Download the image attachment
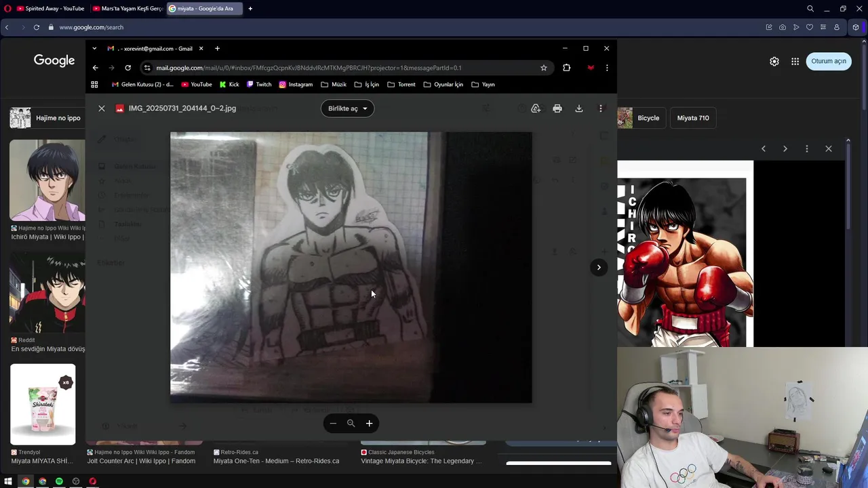The width and height of the screenshot is (868, 488). point(579,108)
